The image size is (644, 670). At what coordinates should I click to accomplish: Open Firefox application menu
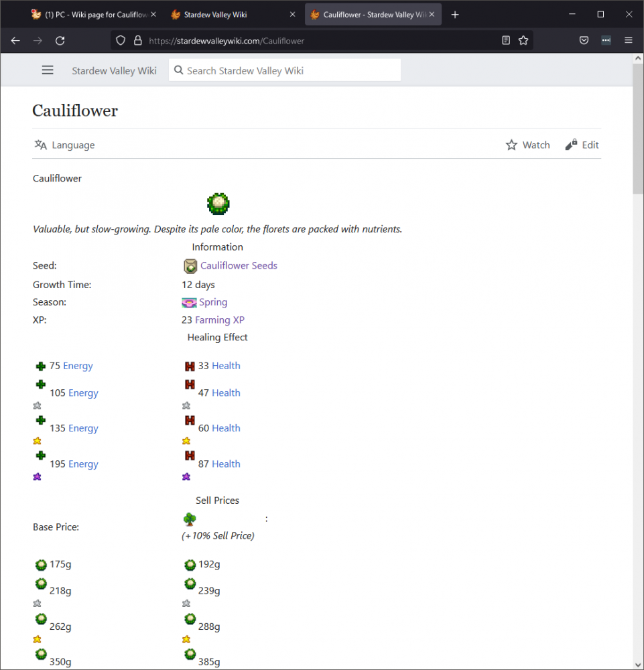point(628,41)
